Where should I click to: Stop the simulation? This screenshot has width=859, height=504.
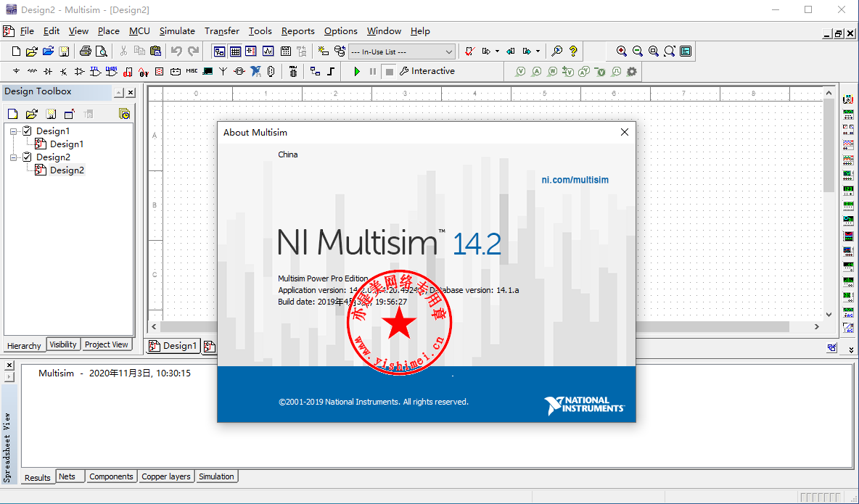point(389,71)
